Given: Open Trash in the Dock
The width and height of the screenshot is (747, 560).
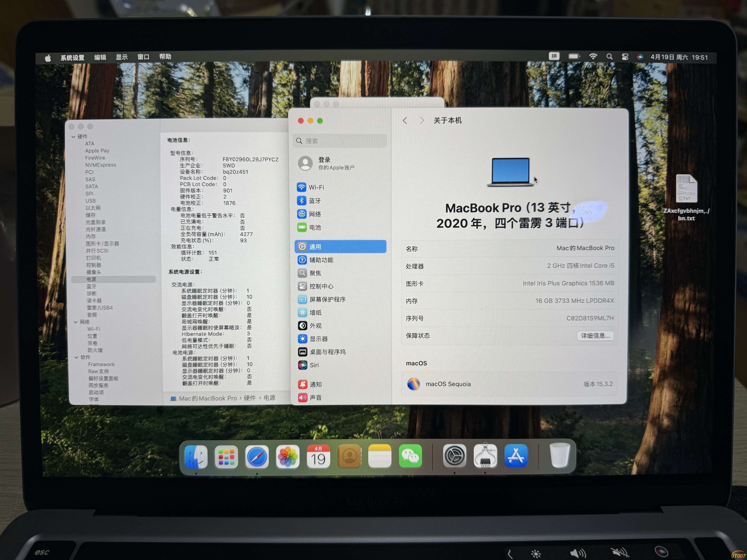Looking at the screenshot, I should click(x=560, y=455).
